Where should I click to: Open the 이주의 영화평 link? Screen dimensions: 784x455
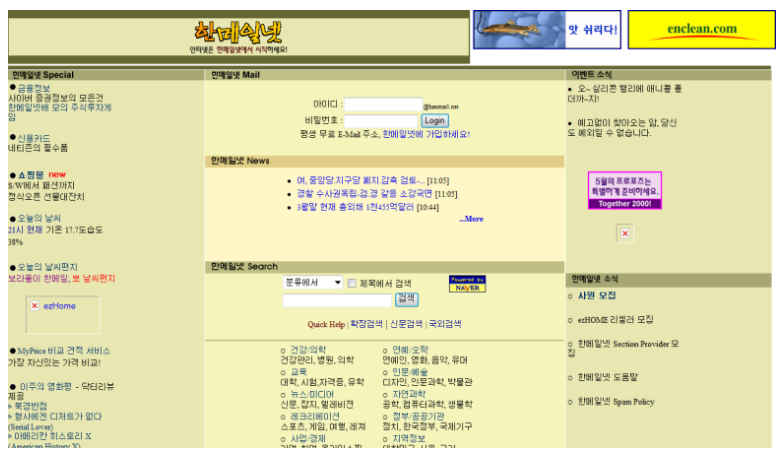click(46, 386)
